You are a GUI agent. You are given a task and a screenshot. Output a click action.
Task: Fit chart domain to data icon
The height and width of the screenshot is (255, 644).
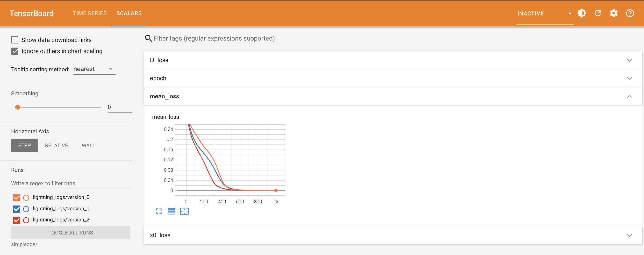184,211
